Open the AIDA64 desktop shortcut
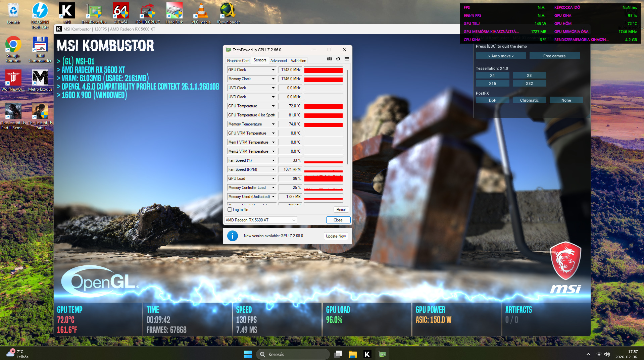The height and width of the screenshot is (360, 644). coord(121,13)
